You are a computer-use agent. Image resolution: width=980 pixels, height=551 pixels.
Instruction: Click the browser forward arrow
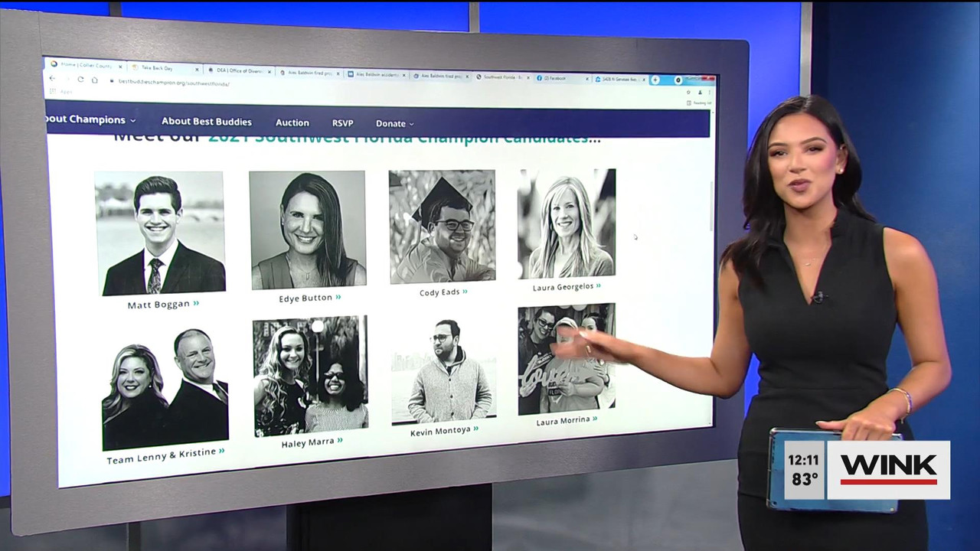pos(67,79)
